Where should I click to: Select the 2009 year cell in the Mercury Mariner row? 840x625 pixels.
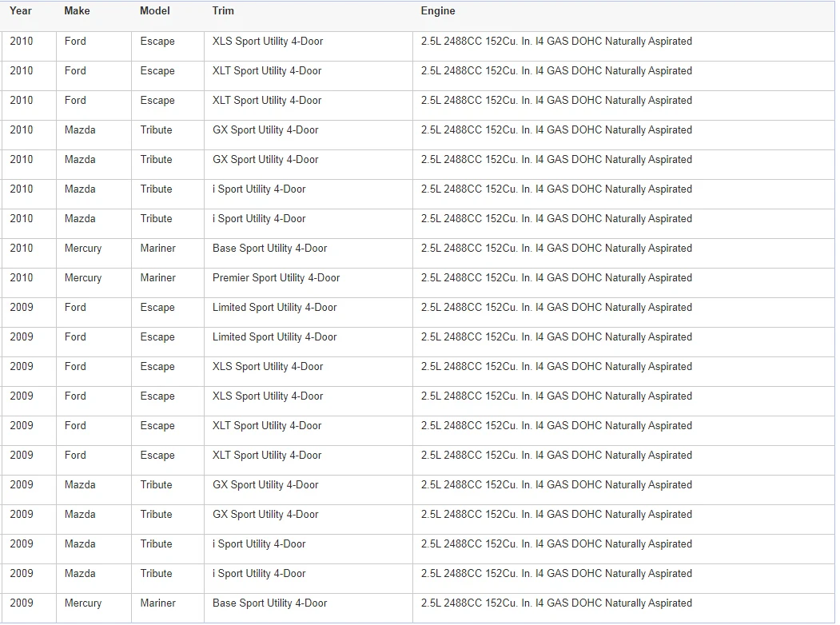pyautogui.click(x=29, y=608)
